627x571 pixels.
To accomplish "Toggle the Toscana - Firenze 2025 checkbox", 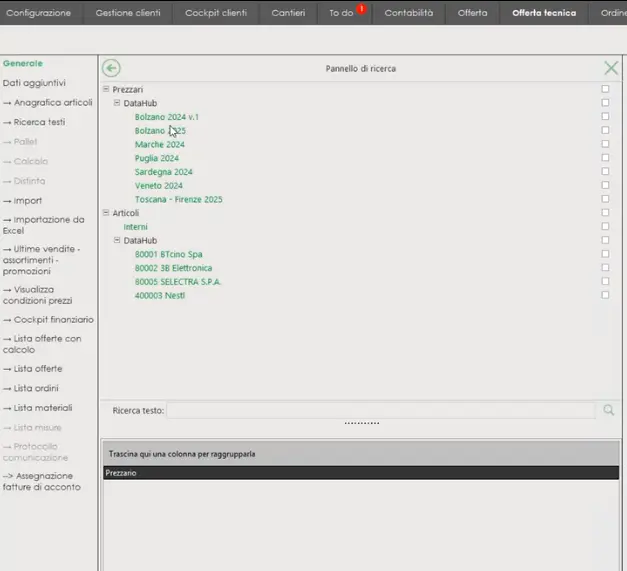I will tap(605, 199).
